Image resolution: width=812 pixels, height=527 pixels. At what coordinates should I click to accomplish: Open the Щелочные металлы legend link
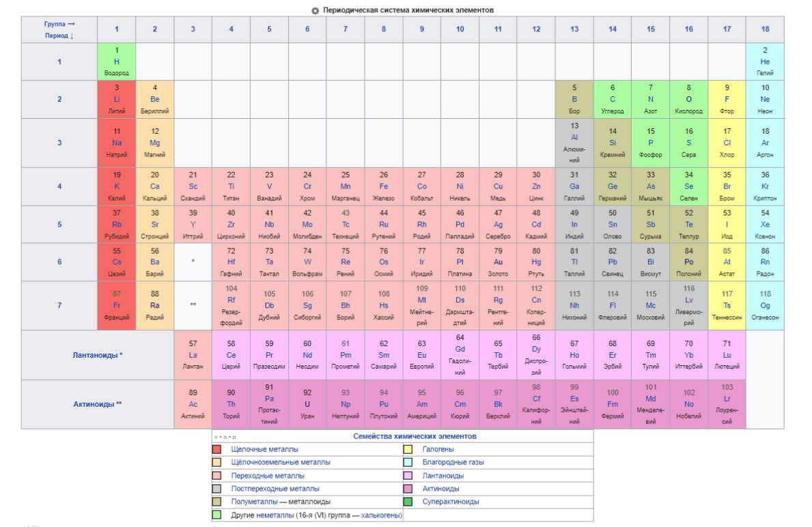264,449
